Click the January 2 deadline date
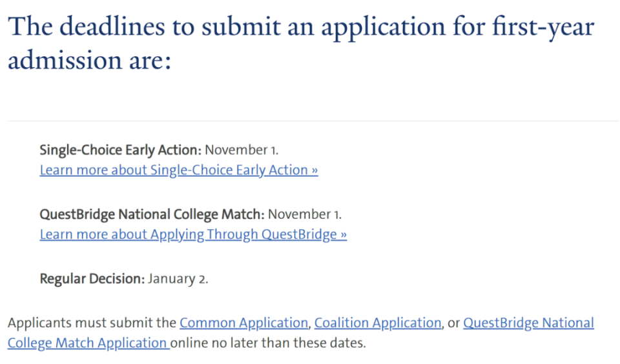This screenshot has height=364, width=620. 178,279
